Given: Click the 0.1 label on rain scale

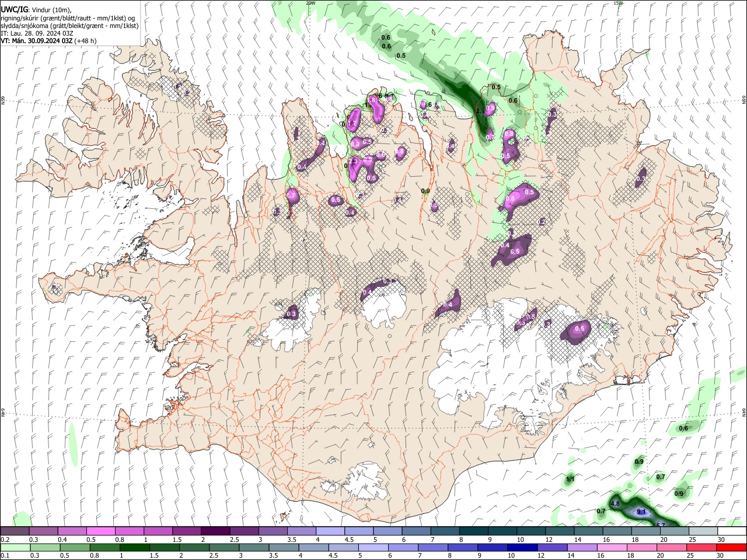Looking at the screenshot, I should click(5, 555).
